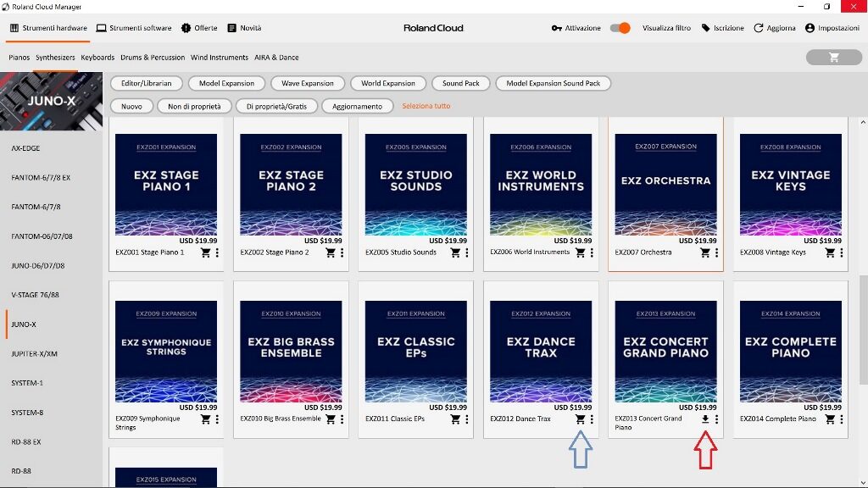Viewport: 868px width, 488px height.
Task: Download EXZ013 Concert Grand Piano
Action: coord(705,419)
